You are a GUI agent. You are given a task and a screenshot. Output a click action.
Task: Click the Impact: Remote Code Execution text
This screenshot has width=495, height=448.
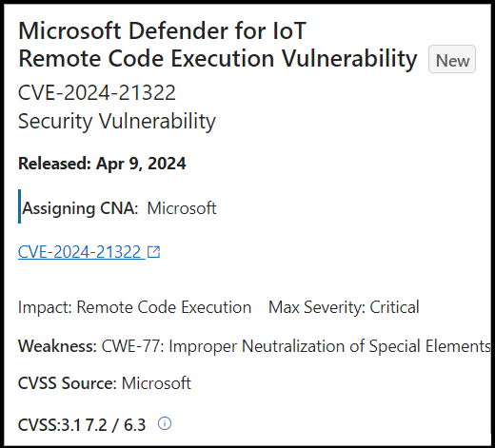134,307
